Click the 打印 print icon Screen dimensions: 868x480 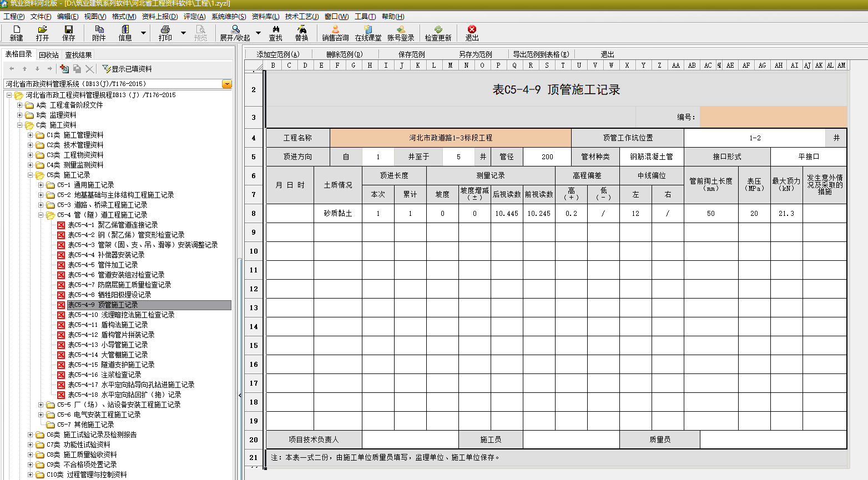pyautogui.click(x=165, y=33)
